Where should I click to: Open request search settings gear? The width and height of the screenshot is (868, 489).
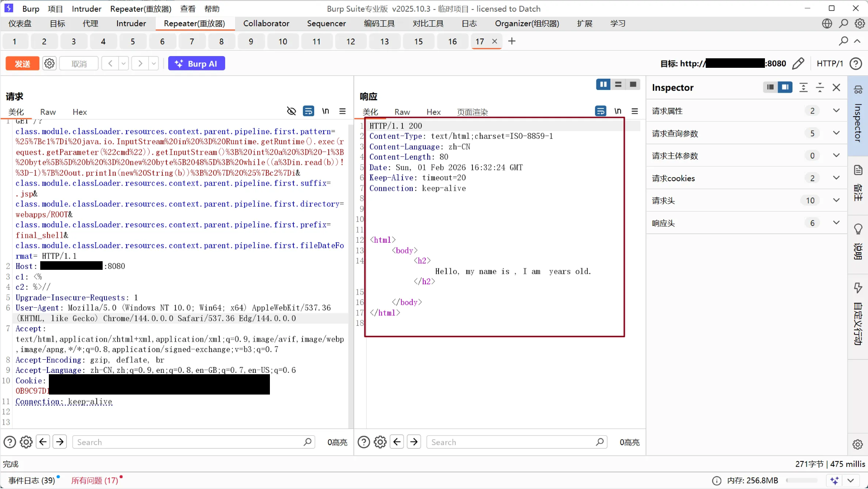(26, 442)
